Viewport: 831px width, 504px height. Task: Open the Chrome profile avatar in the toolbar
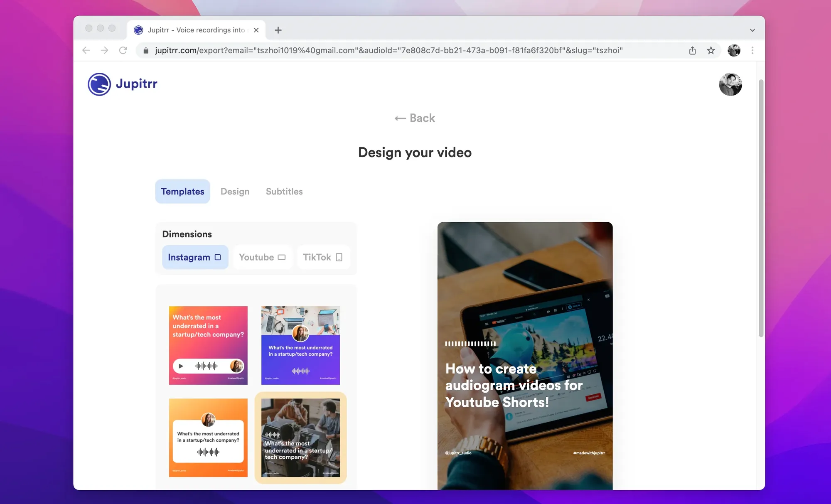pyautogui.click(x=734, y=50)
